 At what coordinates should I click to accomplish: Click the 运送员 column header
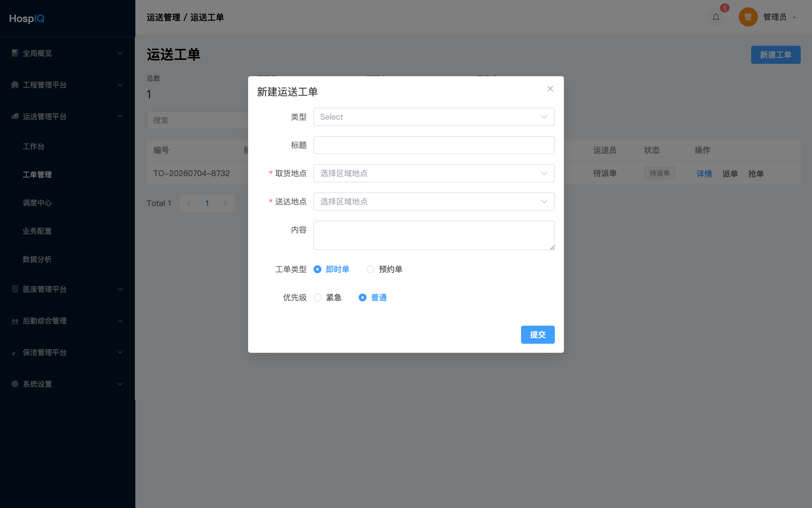[605, 150]
